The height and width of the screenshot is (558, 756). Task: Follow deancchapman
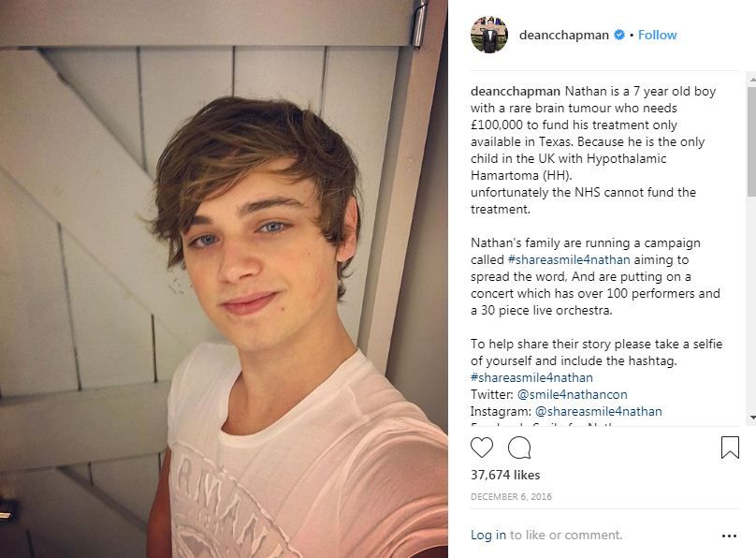pyautogui.click(x=657, y=35)
